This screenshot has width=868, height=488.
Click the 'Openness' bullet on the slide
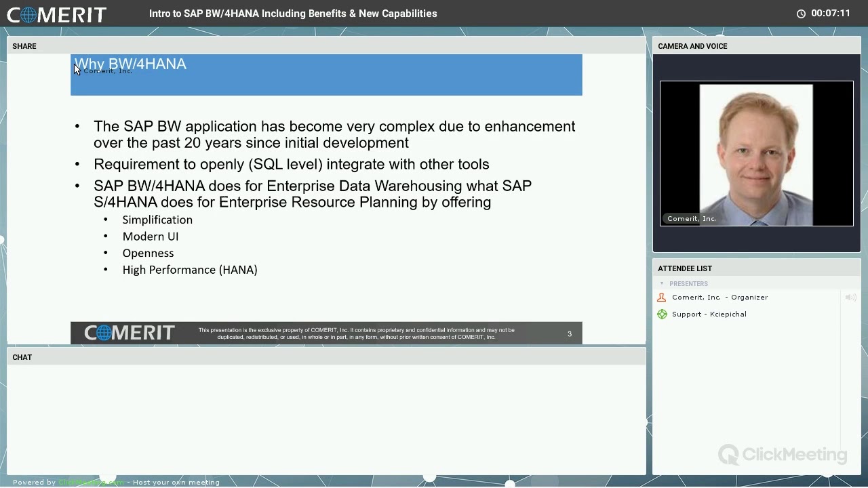pos(148,253)
